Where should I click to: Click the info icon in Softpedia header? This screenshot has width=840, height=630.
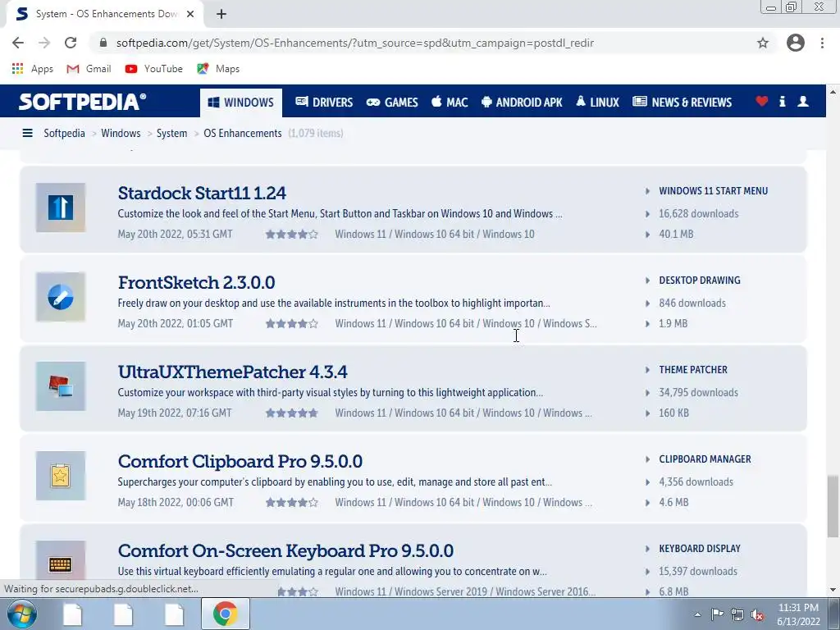pyautogui.click(x=782, y=101)
